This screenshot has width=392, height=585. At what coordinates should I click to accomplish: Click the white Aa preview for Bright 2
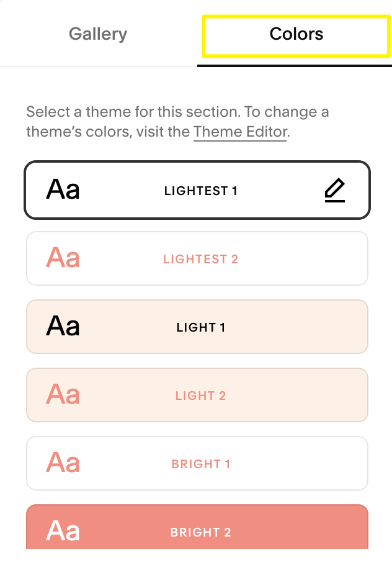coord(63,532)
